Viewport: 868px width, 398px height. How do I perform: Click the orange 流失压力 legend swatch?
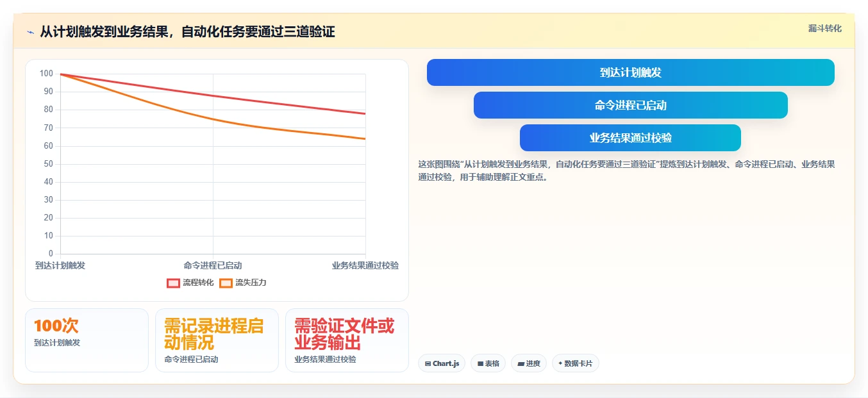pyautogui.click(x=226, y=283)
